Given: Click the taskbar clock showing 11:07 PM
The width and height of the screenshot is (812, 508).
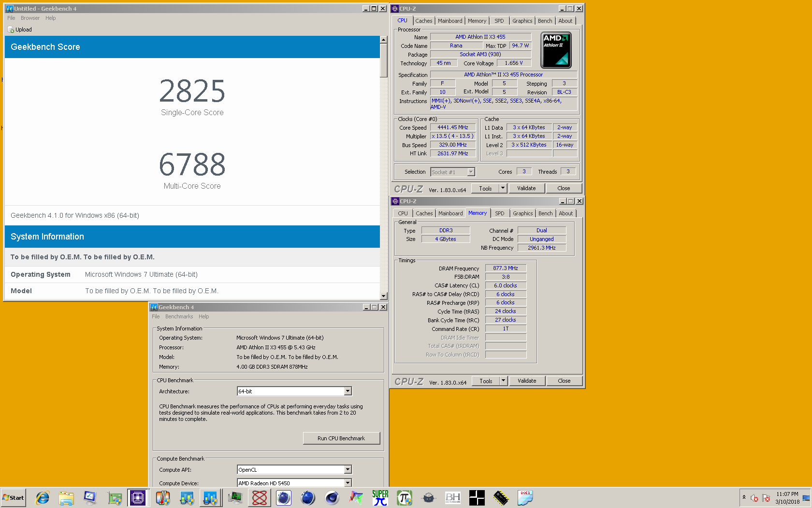Looking at the screenshot, I should pos(787,498).
